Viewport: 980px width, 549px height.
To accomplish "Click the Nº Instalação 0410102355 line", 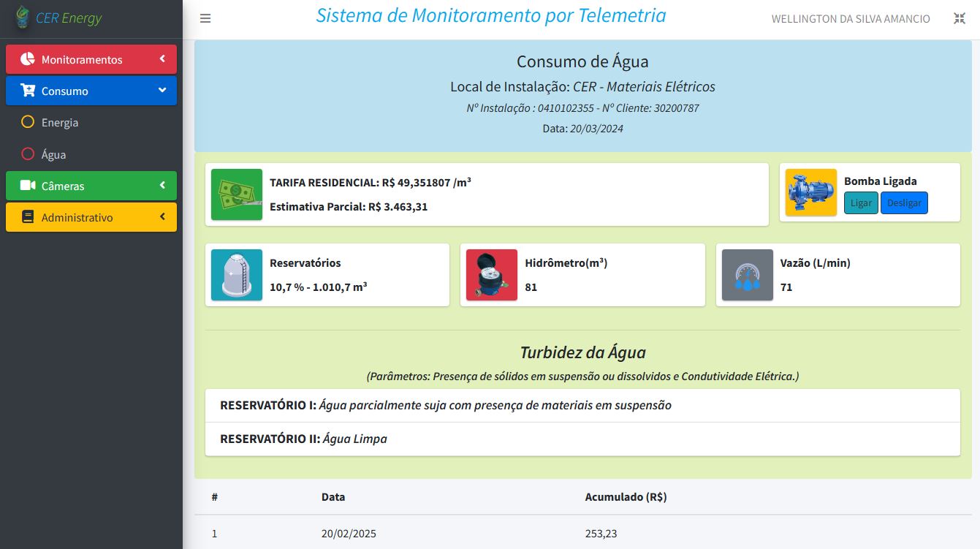I will (582, 108).
